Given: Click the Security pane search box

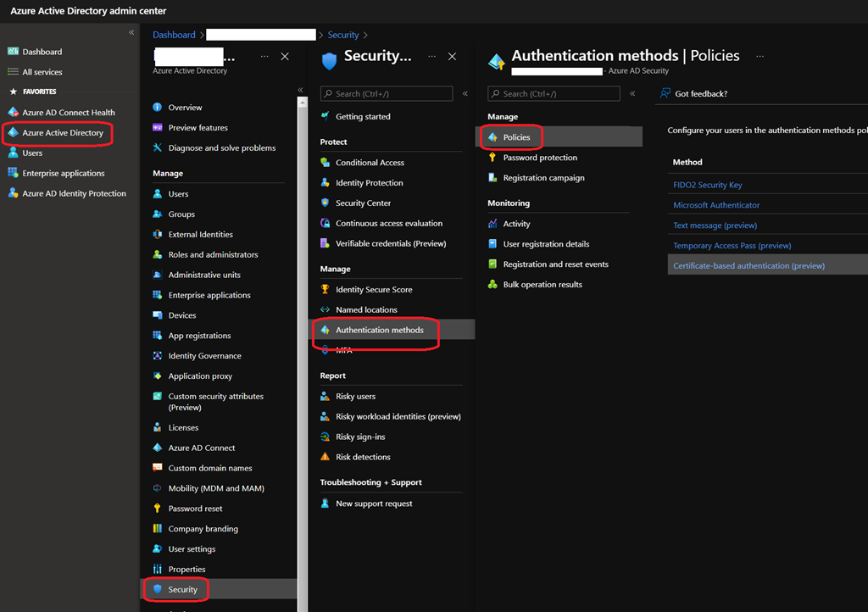Looking at the screenshot, I should point(386,94).
